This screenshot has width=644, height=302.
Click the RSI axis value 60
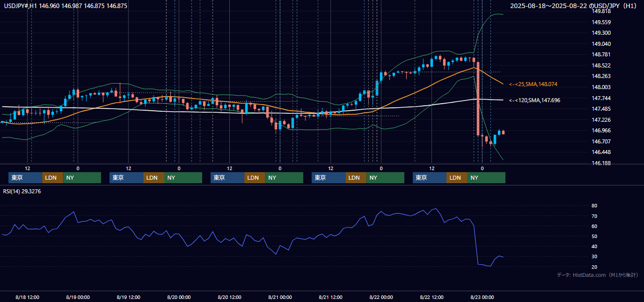pos(595,226)
